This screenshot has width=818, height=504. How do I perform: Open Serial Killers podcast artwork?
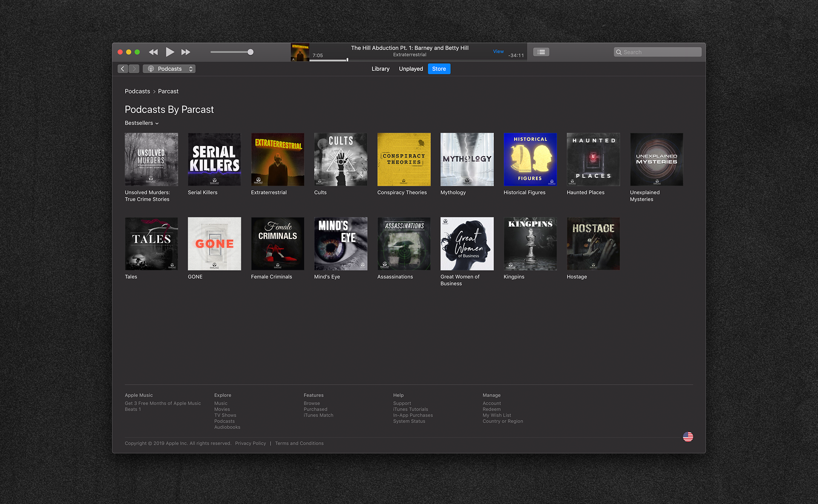coord(214,159)
